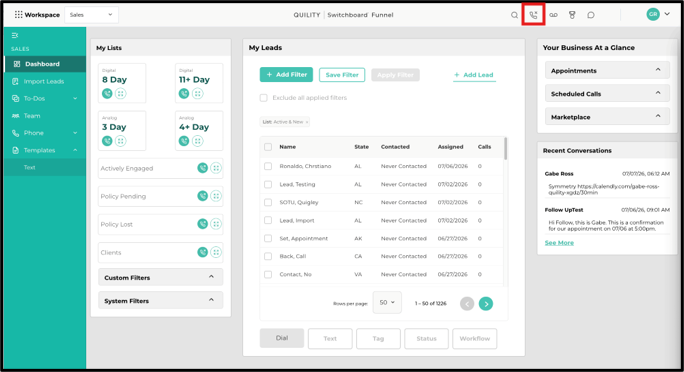
Task: Check the Back, Call row checkbox
Action: [268, 256]
